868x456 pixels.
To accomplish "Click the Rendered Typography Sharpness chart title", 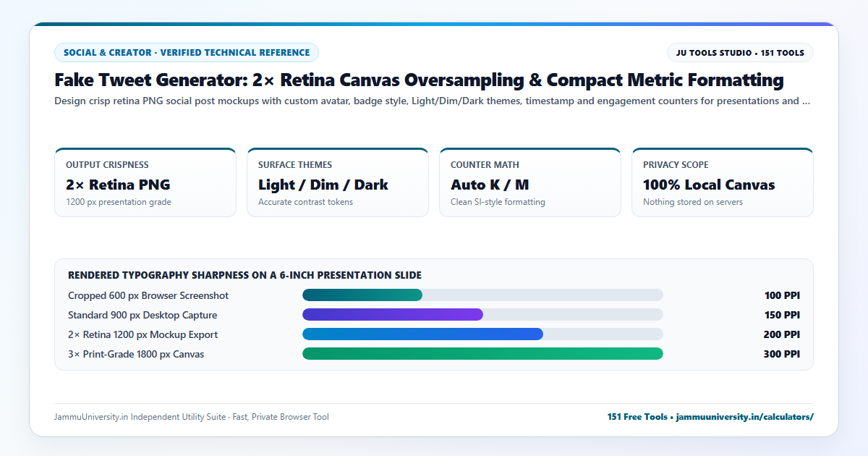I will coord(244,275).
